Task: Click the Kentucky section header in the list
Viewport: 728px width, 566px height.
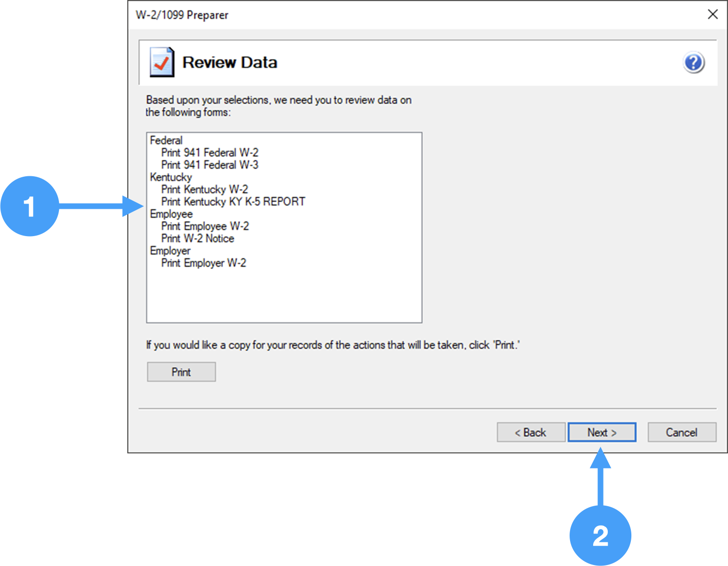Action: [x=171, y=177]
